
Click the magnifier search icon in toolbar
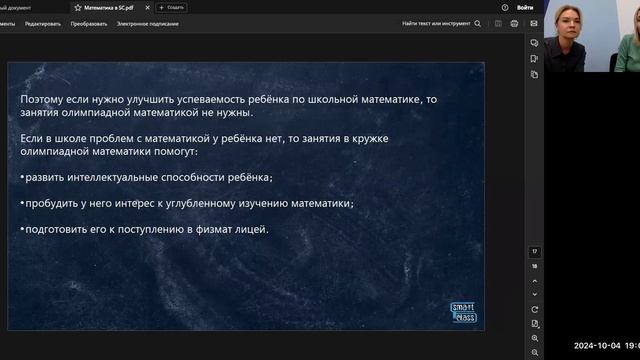(478, 24)
